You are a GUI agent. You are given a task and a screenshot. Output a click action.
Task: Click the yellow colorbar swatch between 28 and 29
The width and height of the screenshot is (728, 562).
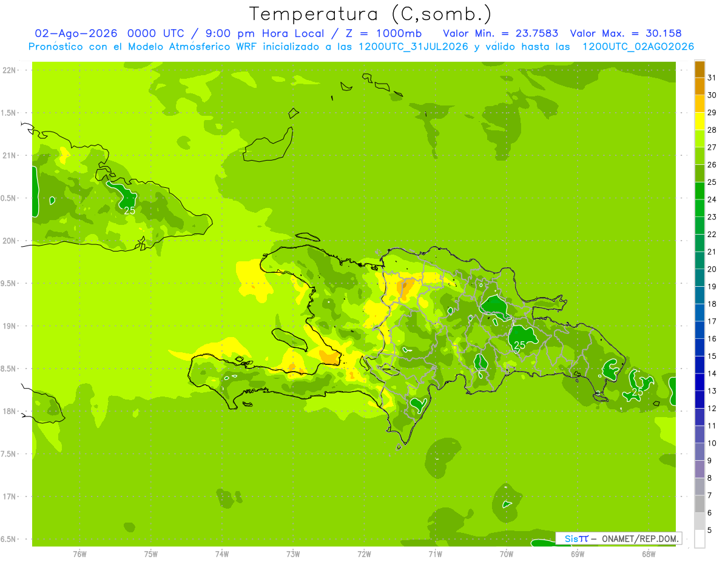[699, 121]
